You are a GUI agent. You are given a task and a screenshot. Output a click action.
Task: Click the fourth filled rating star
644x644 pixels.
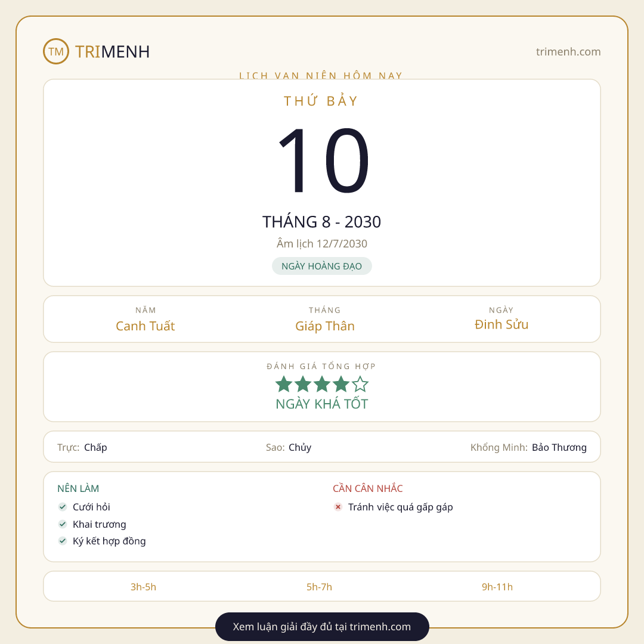pyautogui.click(x=341, y=384)
